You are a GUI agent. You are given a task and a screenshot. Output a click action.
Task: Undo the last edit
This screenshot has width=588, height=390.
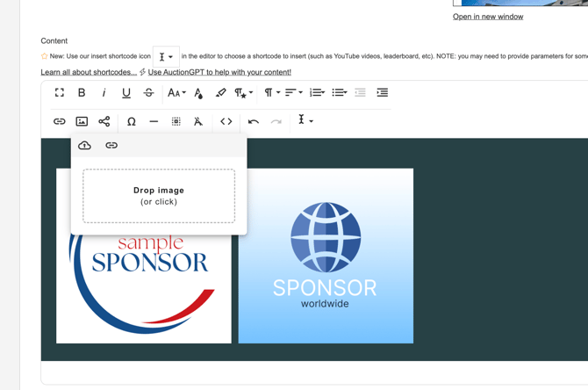[254, 121]
